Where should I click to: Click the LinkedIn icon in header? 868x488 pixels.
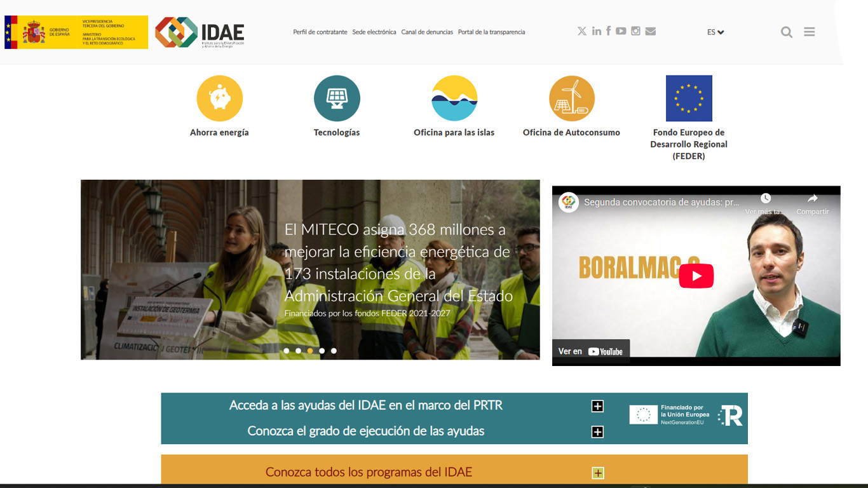click(596, 31)
